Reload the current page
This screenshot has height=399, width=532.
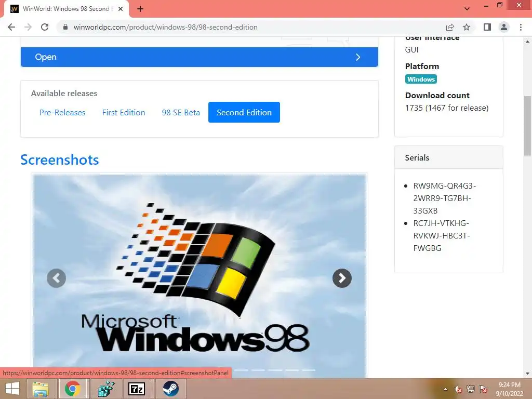tap(45, 27)
